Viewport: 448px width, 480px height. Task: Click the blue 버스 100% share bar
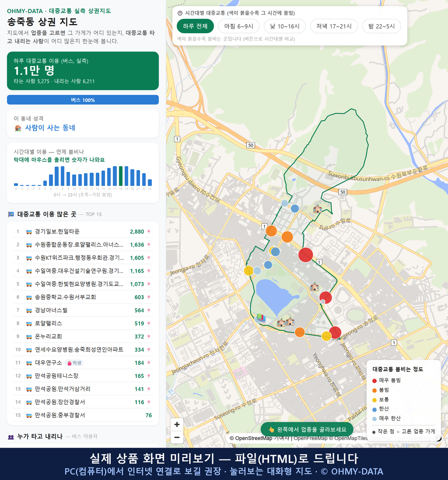tap(83, 100)
